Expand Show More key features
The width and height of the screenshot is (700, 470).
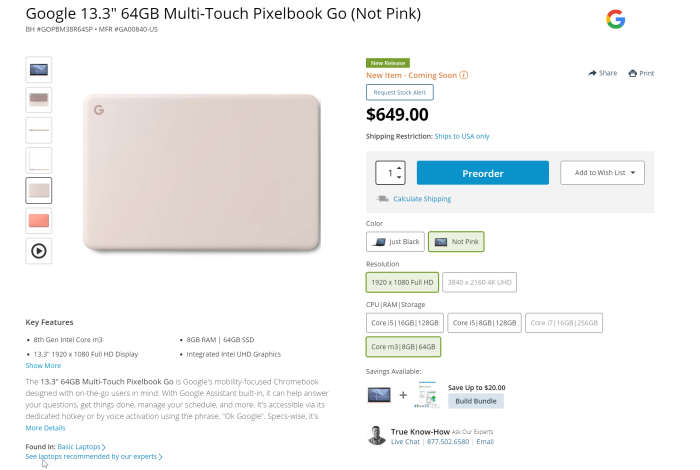point(43,366)
